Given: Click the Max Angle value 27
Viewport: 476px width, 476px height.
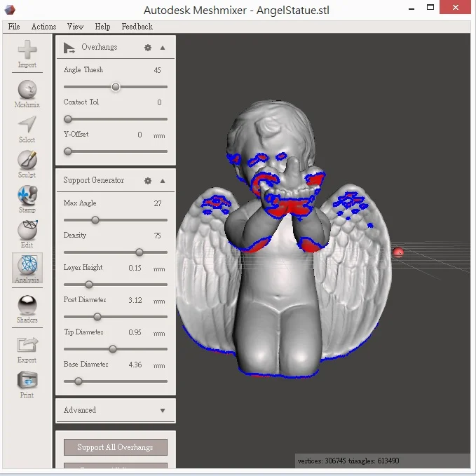Looking at the screenshot, I should [x=158, y=203].
